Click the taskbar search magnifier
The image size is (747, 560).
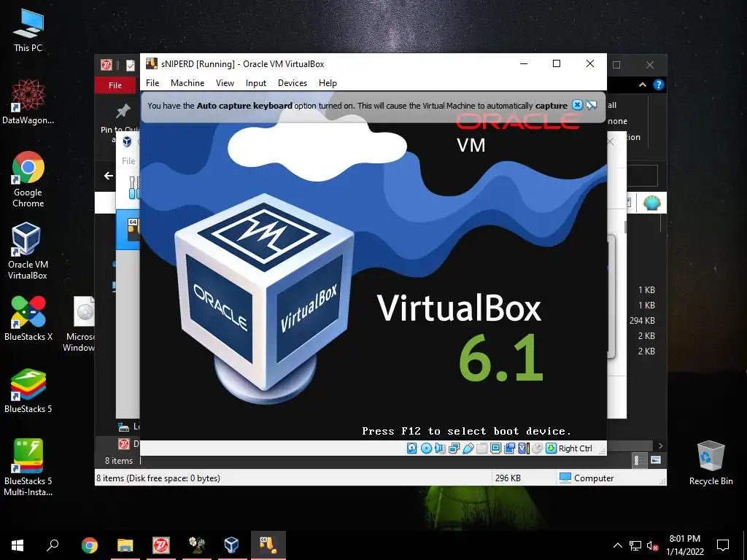53,545
